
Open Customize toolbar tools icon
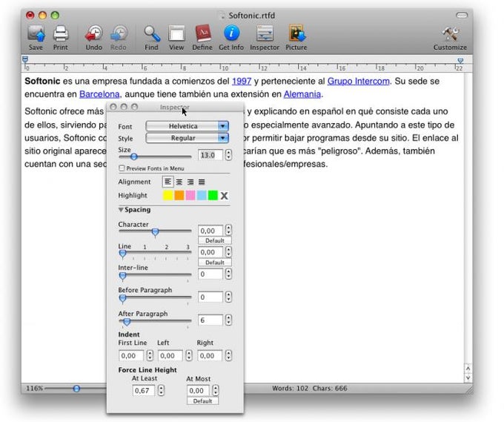[x=450, y=33]
